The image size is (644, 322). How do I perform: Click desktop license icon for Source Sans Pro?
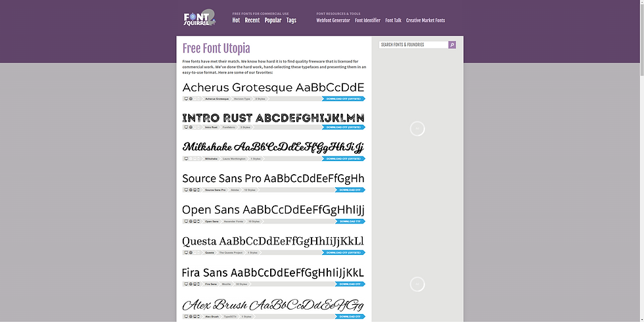point(186,190)
